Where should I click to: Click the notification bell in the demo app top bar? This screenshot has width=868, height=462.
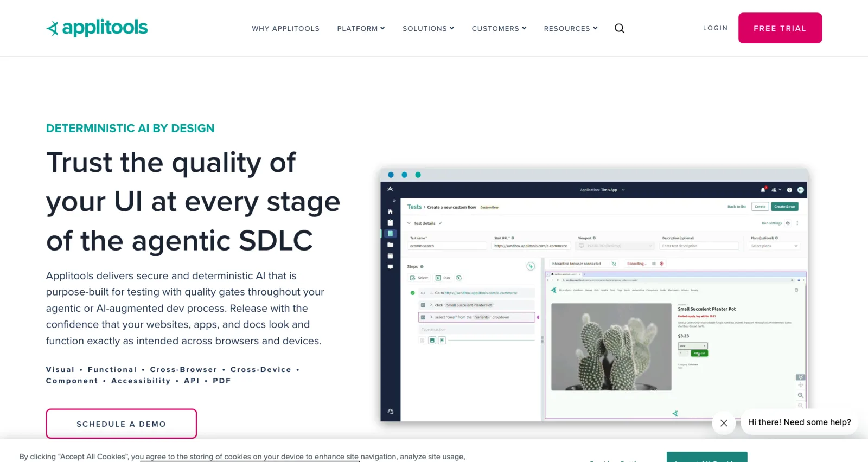(763, 190)
